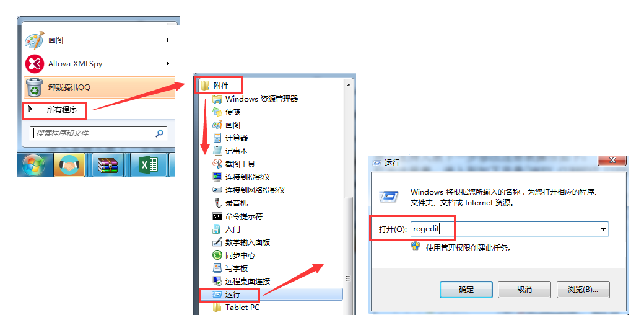Viewport: 644px width, 315px height.
Task: Click the 浏览(B)... button
Action: click(583, 290)
